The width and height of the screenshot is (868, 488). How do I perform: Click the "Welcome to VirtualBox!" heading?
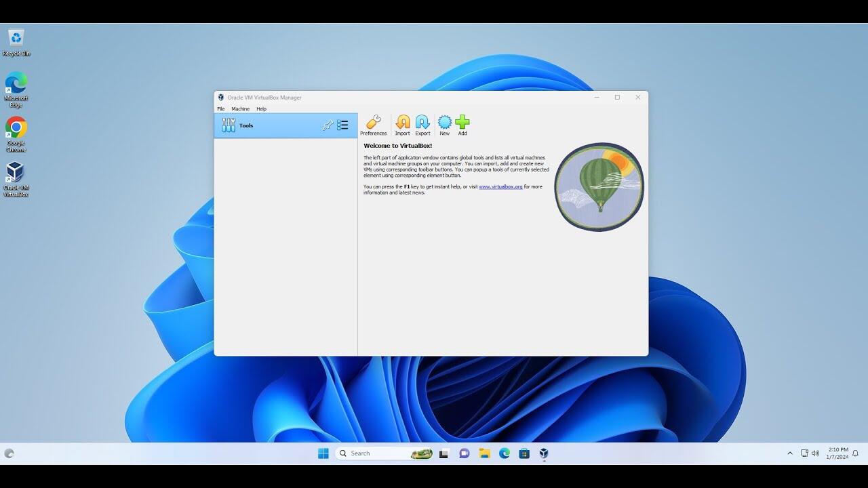pos(397,146)
